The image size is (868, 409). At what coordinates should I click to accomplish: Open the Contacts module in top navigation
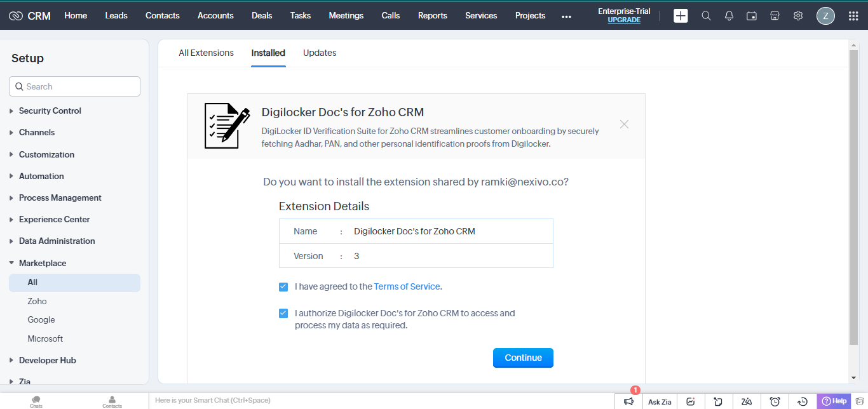point(163,16)
